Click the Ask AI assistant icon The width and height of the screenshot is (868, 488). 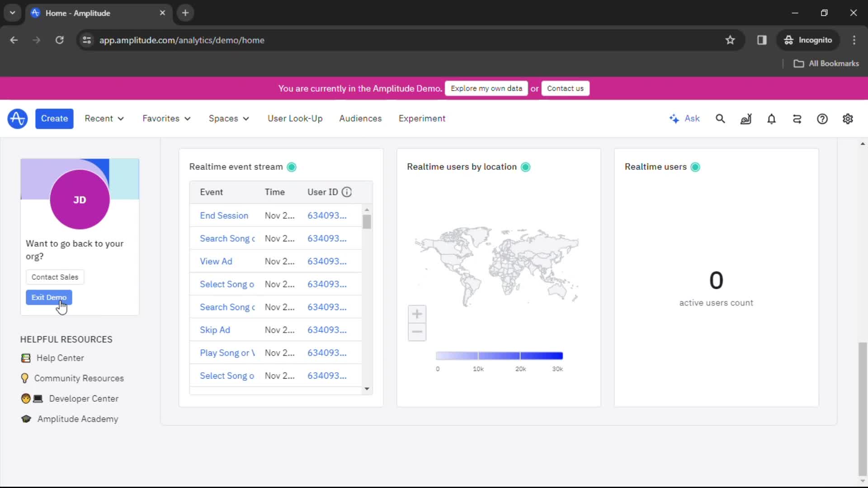coord(684,118)
